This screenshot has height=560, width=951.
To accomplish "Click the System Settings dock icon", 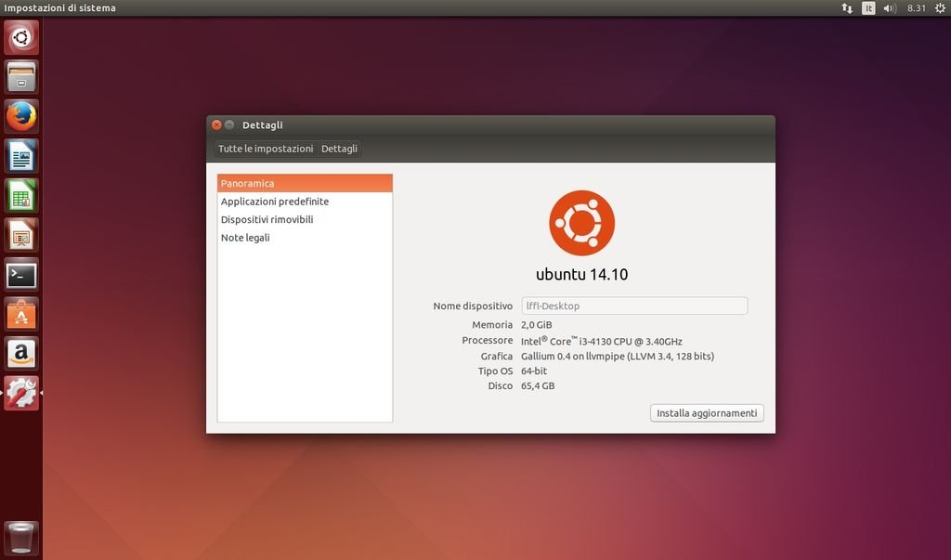I will [x=20, y=394].
